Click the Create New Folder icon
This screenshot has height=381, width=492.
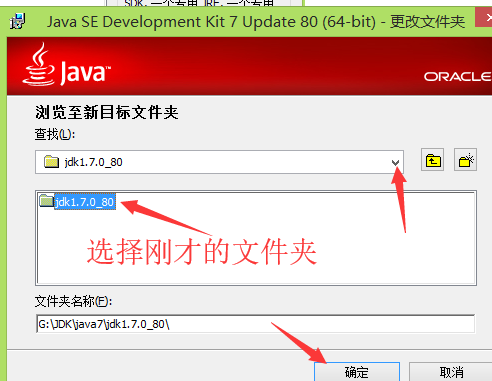point(465,160)
